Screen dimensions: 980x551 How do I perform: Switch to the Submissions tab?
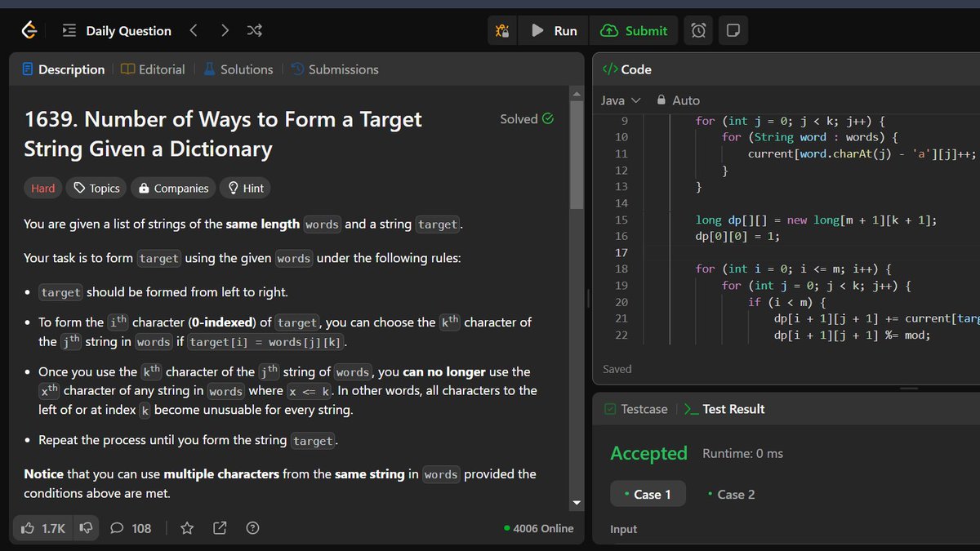click(x=335, y=69)
